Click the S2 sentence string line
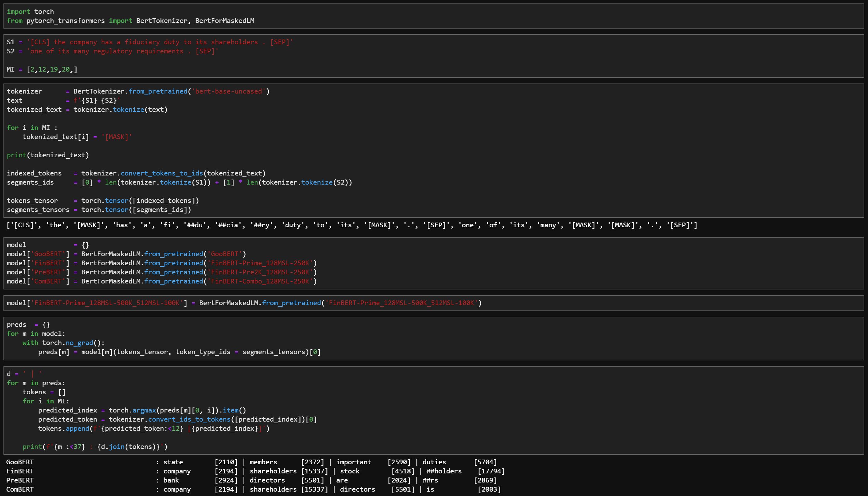Screen dimensions: 868x496 pos(112,51)
